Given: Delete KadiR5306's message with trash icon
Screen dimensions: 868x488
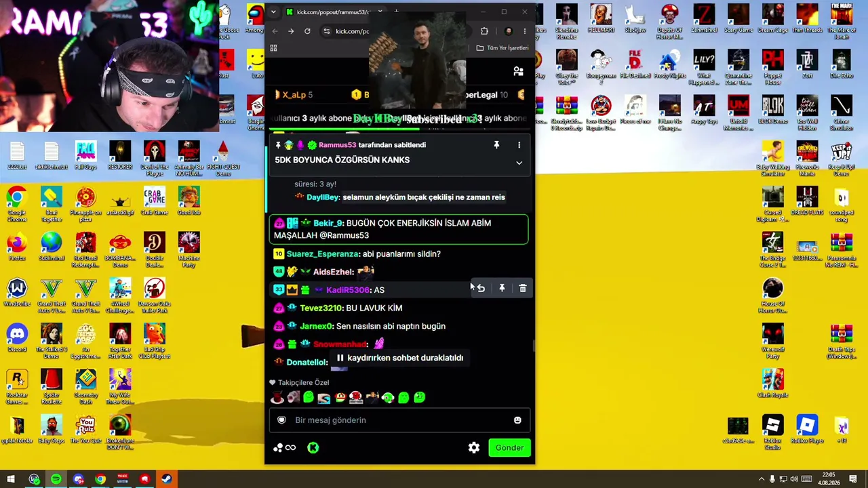Looking at the screenshot, I should point(523,289).
